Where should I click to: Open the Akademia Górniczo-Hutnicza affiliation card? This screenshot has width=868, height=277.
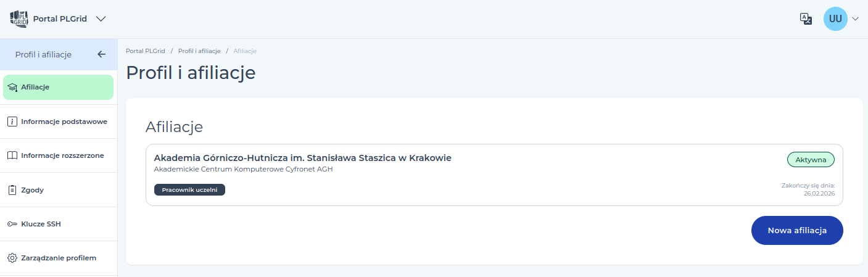point(494,175)
